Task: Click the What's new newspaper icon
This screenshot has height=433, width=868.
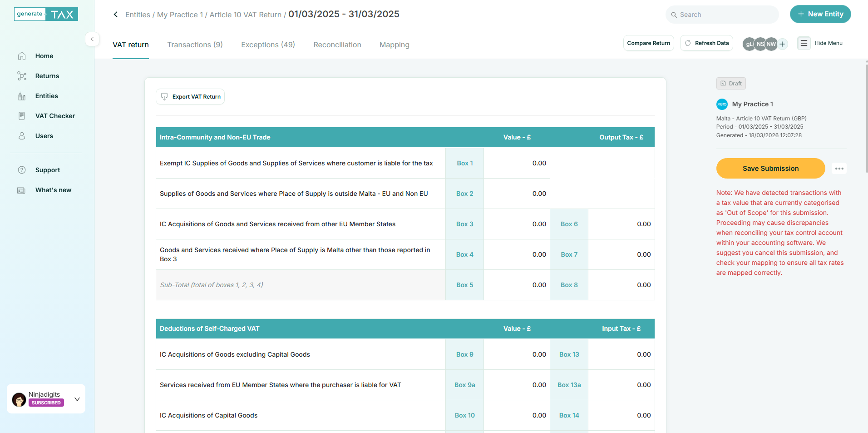Action: 21,190
